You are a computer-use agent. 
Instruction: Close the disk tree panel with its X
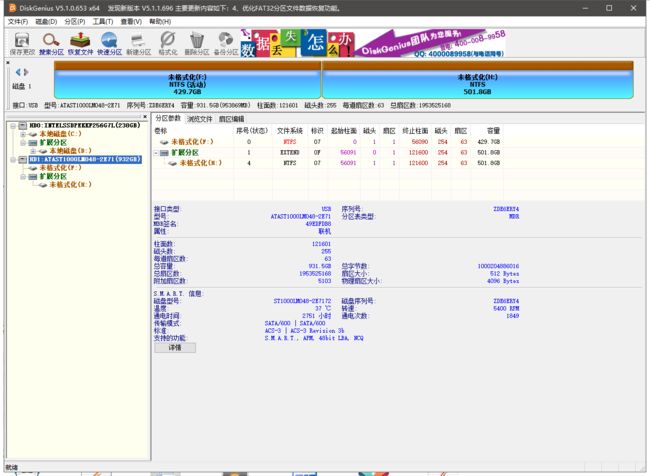[x=145, y=117]
